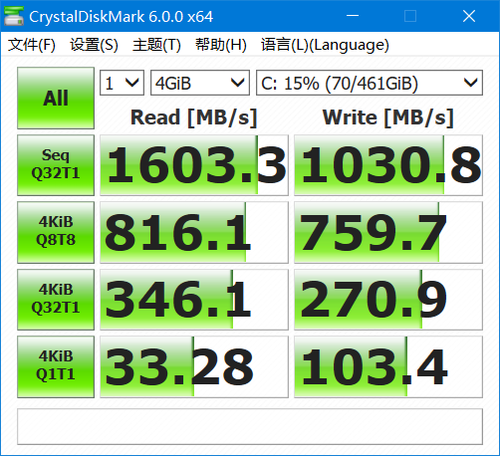Start the 4KiB Q1T1 test
Viewport: 500px width, 456px height.
point(56,366)
